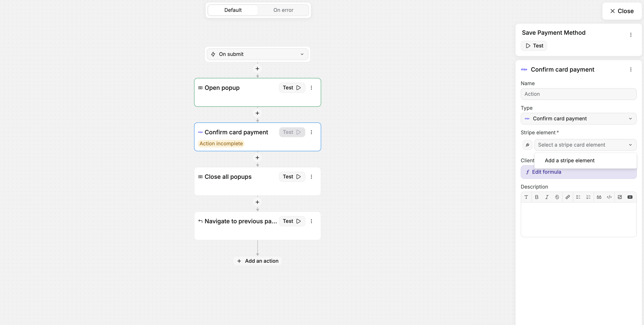Switch to the On error tab
Image resolution: width=644 pixels, height=325 pixels.
click(283, 10)
